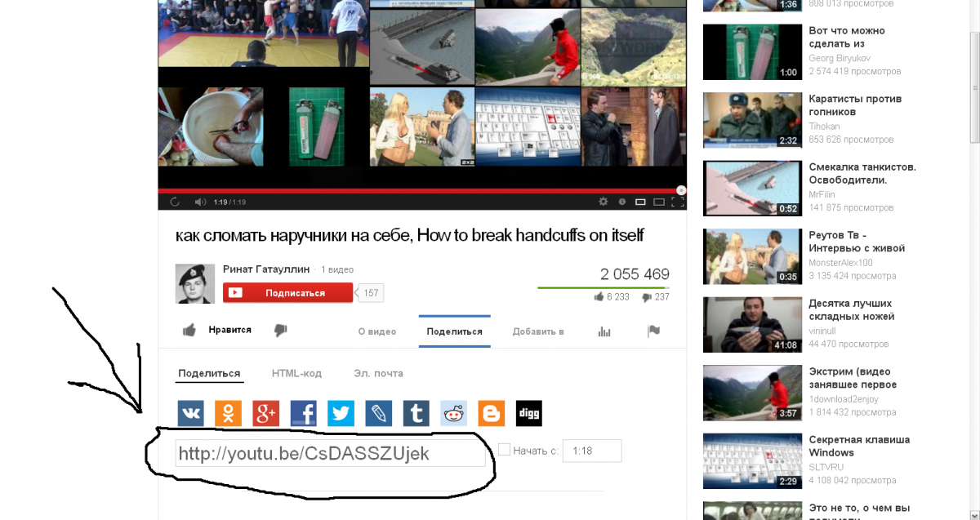Viewport: 980px width, 520px height.
Task: Enter fullscreen mode in player
Action: 678,202
